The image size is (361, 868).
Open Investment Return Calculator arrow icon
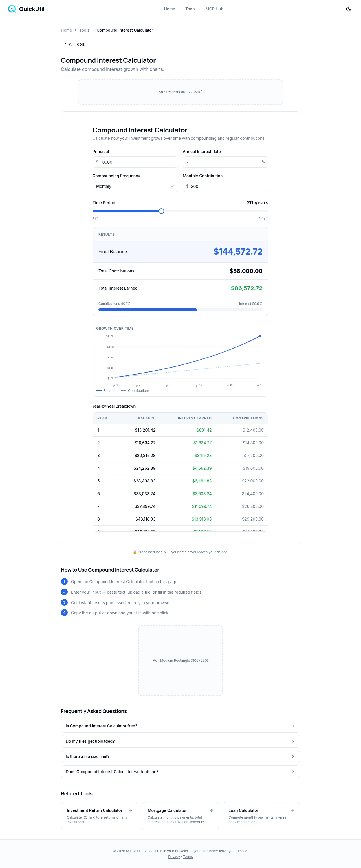pos(130,810)
